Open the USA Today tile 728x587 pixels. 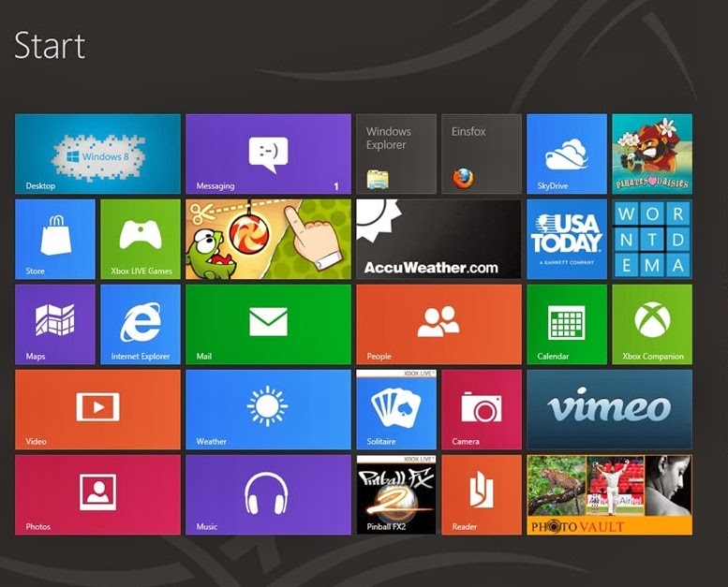[x=567, y=239]
